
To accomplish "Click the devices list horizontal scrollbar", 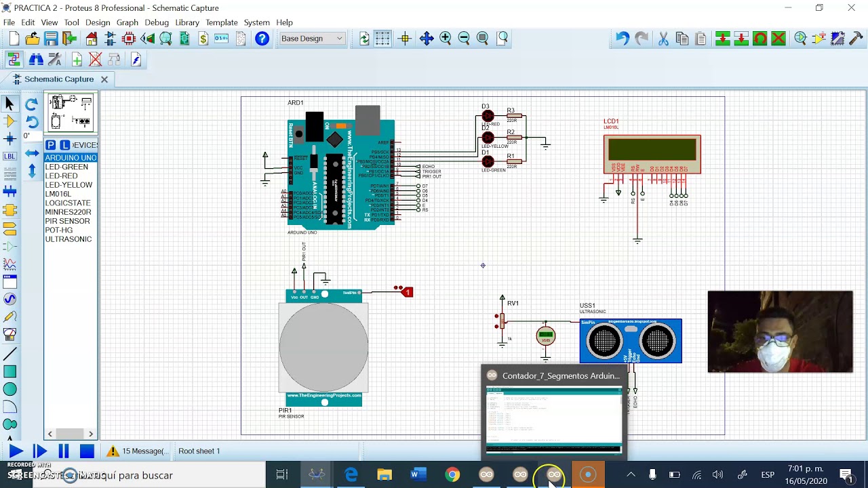I will coord(71,434).
